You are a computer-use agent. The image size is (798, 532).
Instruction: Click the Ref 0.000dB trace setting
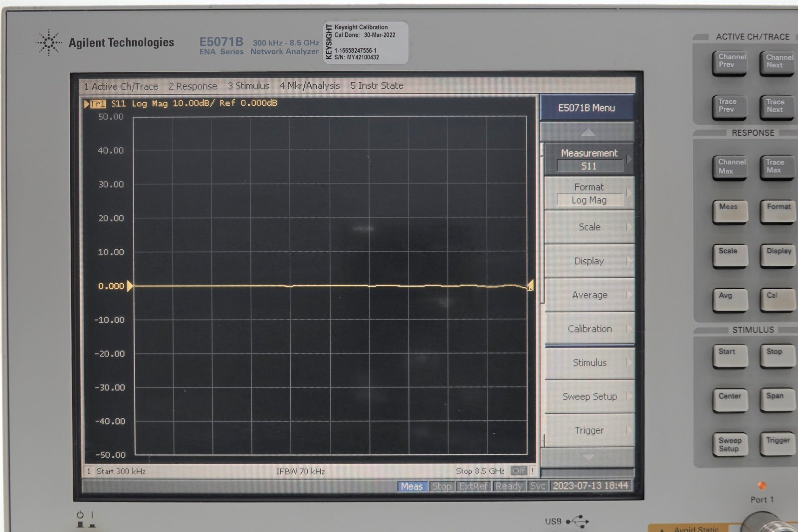pos(248,103)
